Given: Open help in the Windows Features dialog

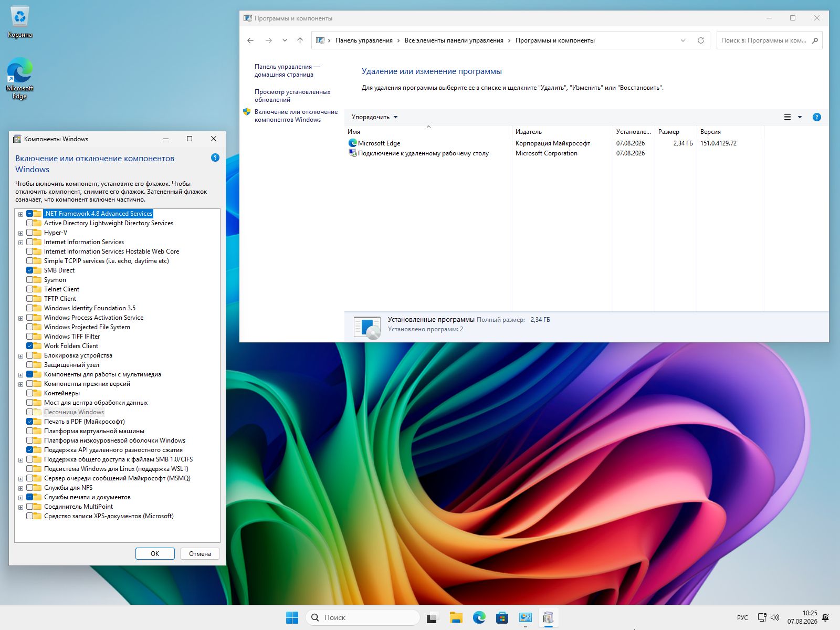Looking at the screenshot, I should [x=215, y=157].
